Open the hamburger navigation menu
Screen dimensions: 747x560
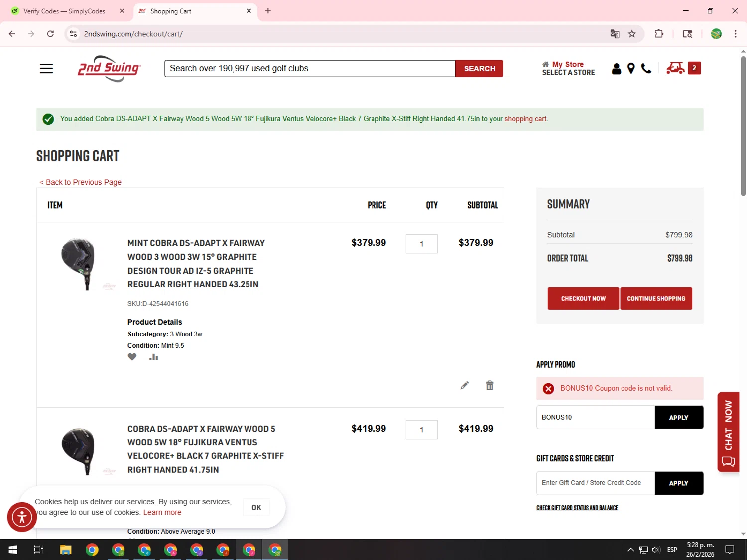[x=46, y=68]
